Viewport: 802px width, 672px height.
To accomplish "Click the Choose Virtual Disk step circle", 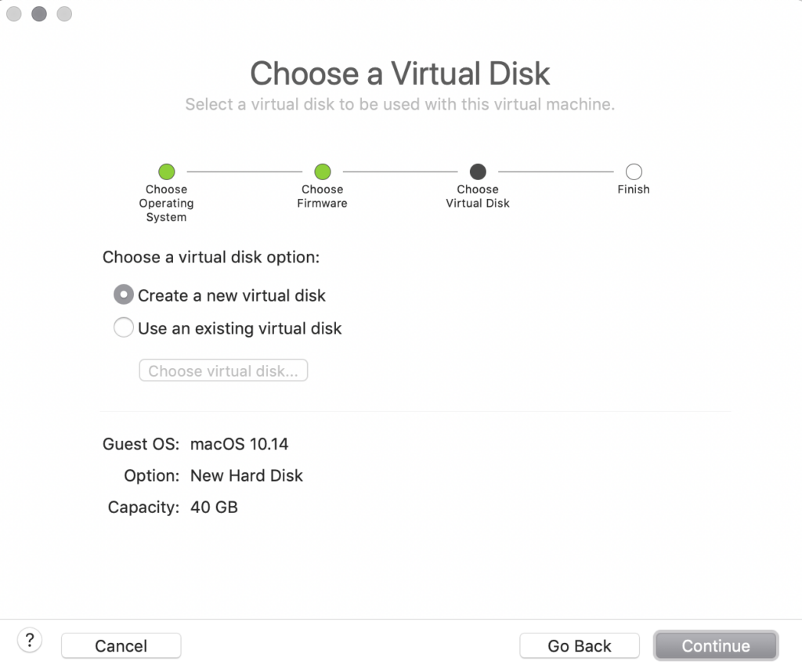I will pyautogui.click(x=478, y=172).
